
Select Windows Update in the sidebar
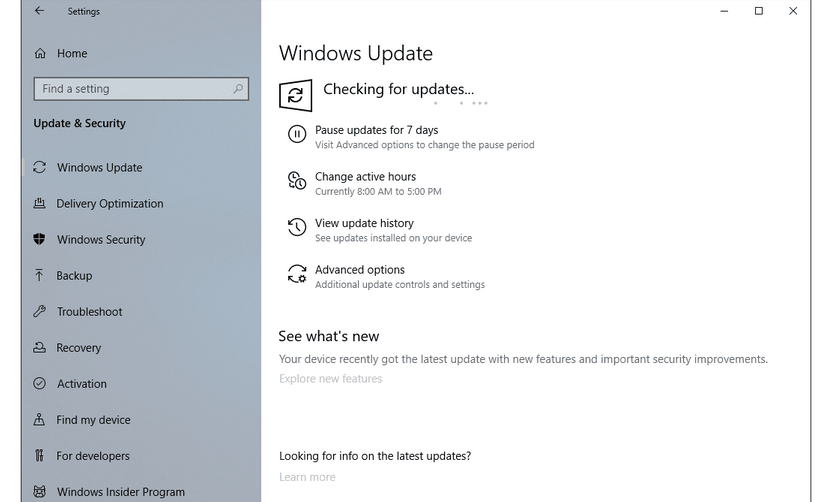pos(99,168)
